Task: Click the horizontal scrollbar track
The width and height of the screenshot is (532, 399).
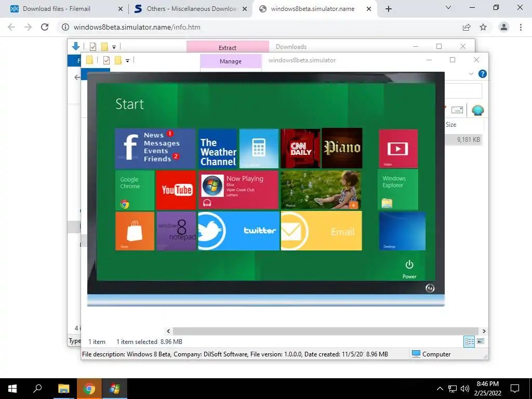Action: click(325, 331)
